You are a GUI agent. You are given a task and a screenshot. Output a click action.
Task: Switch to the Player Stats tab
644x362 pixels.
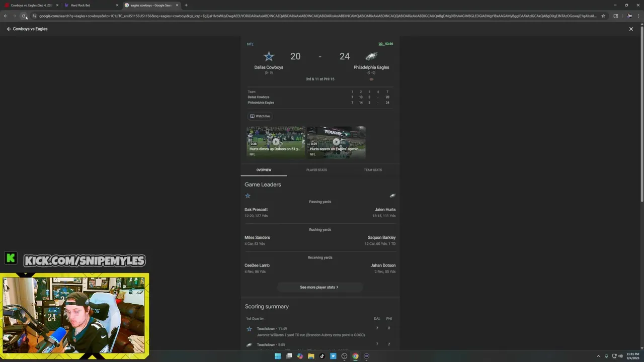click(316, 170)
